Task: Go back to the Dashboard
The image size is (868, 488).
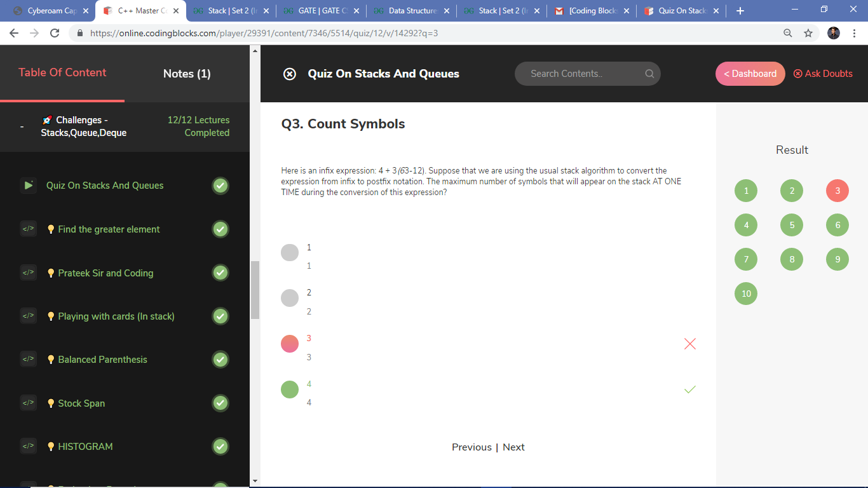Action: point(750,74)
